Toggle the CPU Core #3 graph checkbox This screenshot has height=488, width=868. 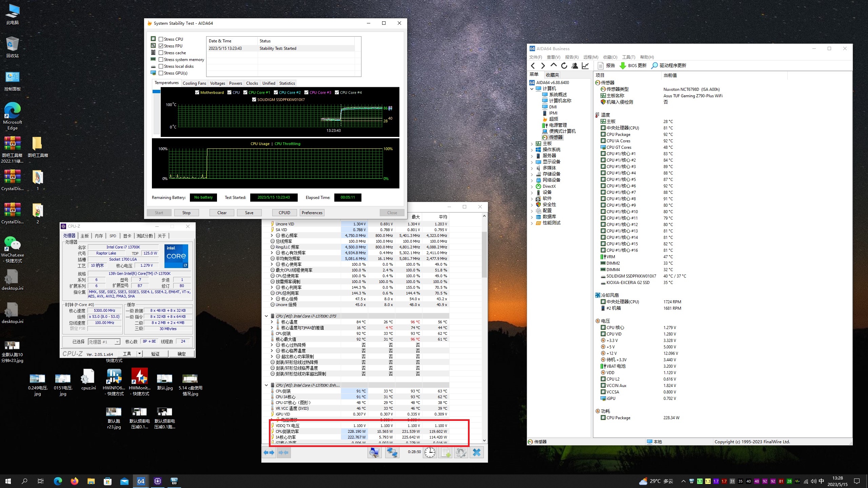click(307, 93)
